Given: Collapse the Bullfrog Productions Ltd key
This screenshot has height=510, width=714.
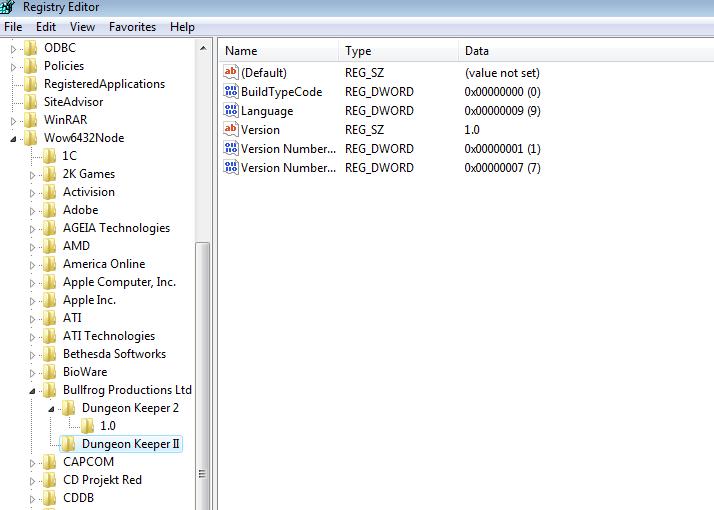Looking at the screenshot, I should pos(32,391).
